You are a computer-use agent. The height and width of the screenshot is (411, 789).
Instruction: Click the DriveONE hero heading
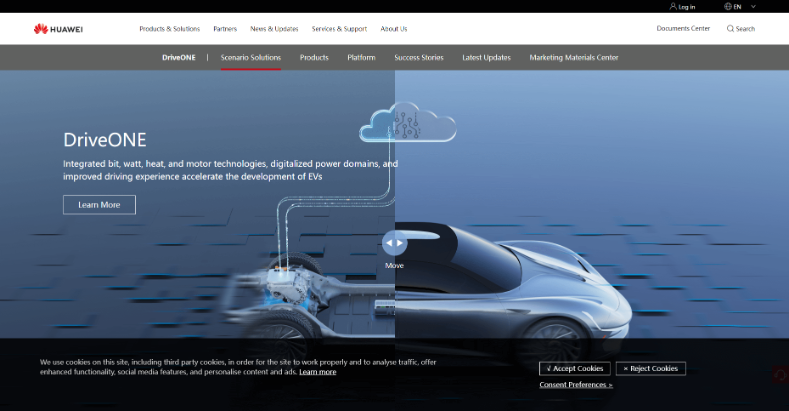click(x=105, y=140)
